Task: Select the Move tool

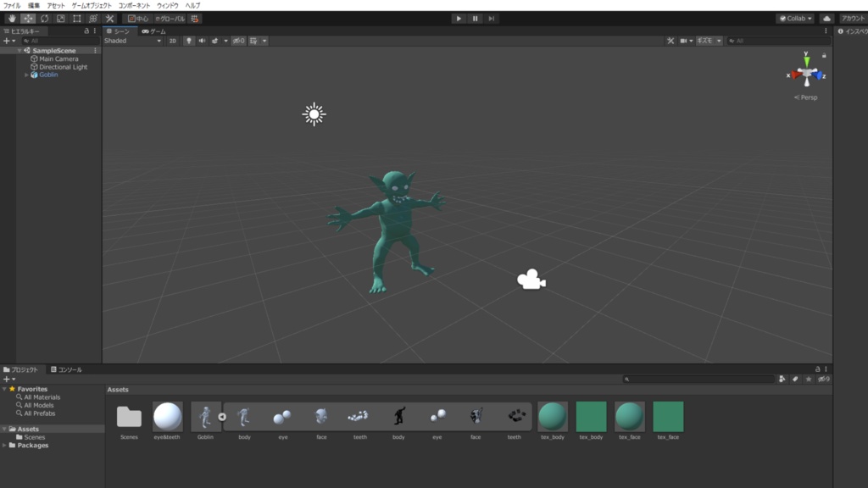Action: [28, 19]
